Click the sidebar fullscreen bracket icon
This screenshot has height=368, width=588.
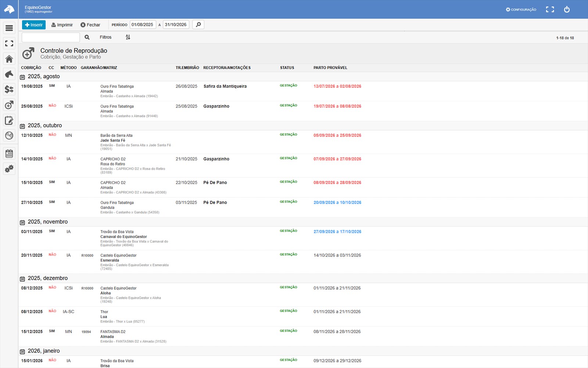click(9, 43)
